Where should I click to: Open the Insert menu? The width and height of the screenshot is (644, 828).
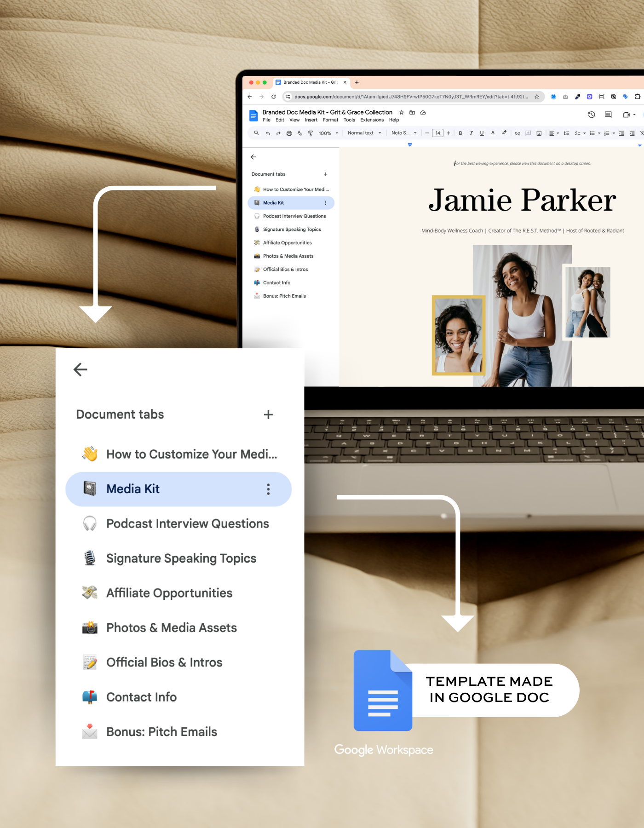(x=311, y=120)
